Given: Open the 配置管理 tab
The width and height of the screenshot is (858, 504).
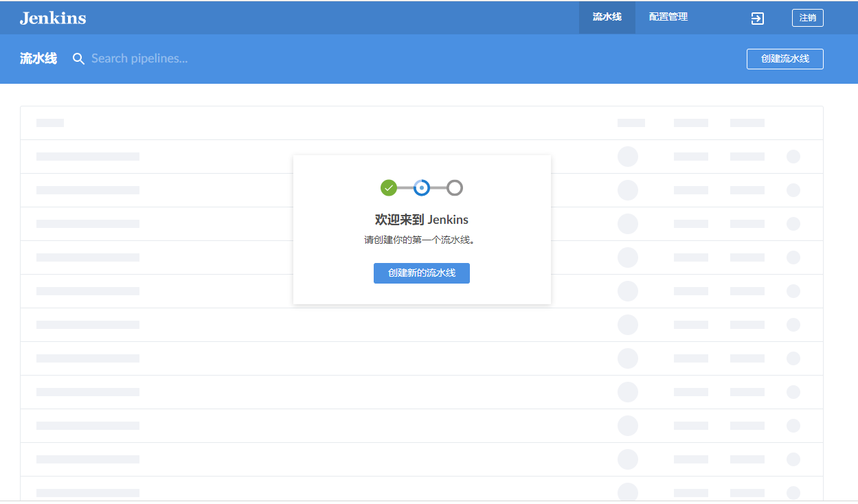Looking at the screenshot, I should pos(668,17).
